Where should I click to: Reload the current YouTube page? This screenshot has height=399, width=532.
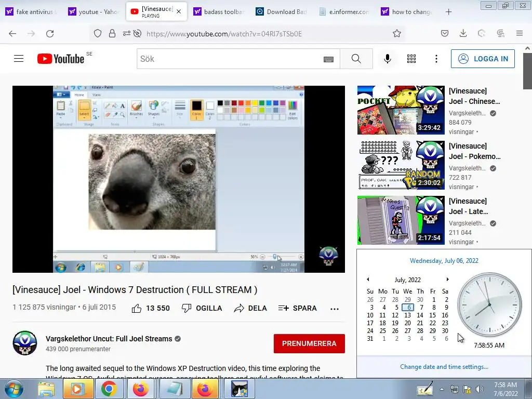tap(50, 34)
